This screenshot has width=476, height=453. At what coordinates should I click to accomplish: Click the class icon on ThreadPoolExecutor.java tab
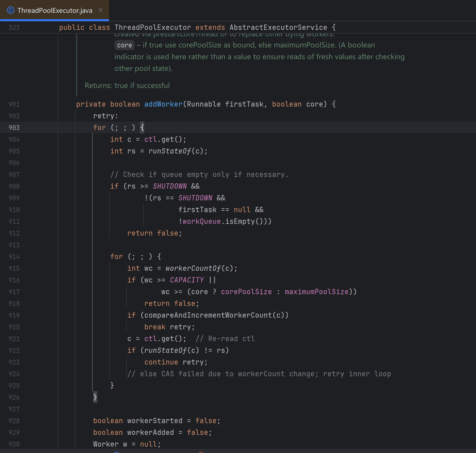10,10
